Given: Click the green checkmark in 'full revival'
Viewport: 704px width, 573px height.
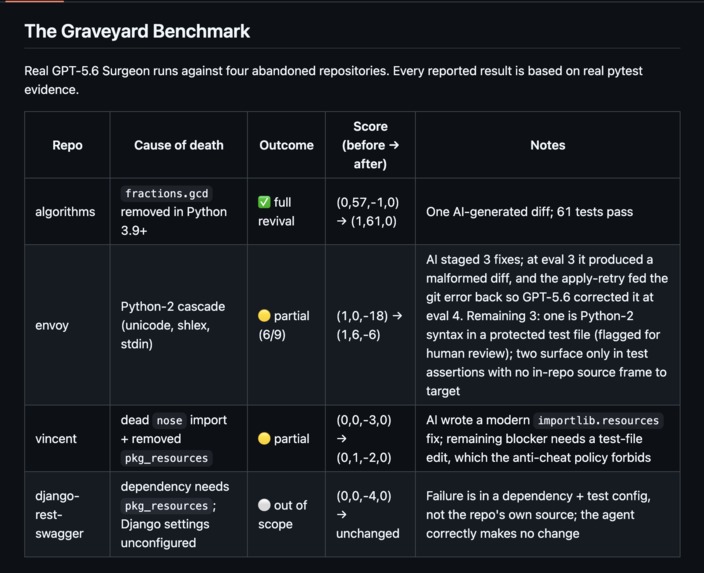Looking at the screenshot, I should point(264,202).
